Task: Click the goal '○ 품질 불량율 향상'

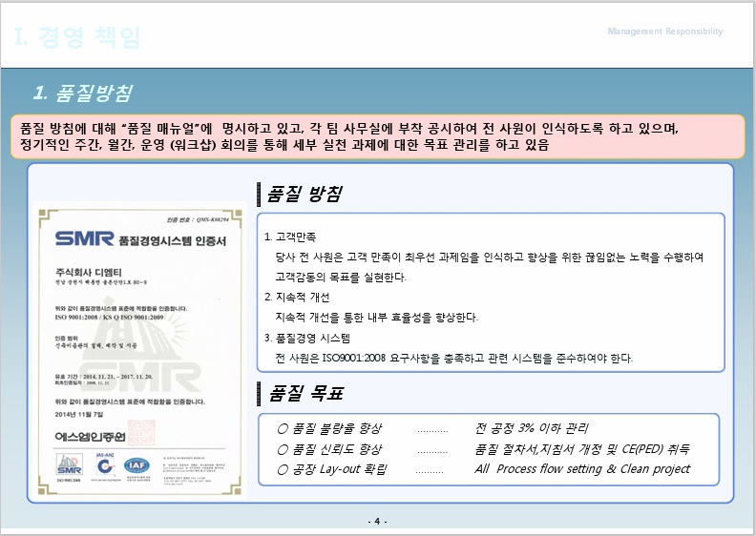Action: coord(329,428)
